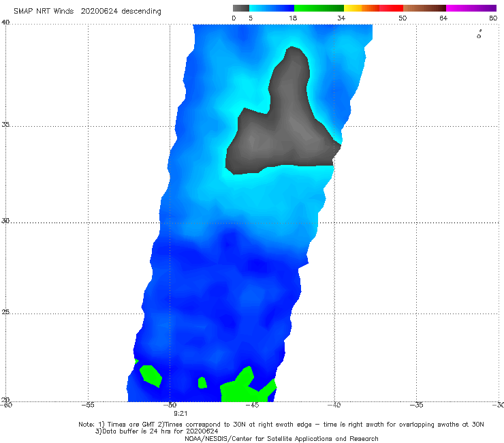Click the latitude label 30

coord(5,221)
